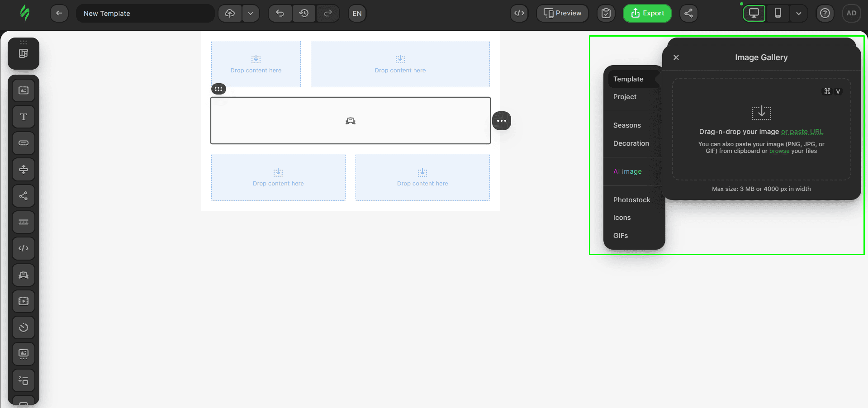
Task: Select the Image block in sidebar
Action: [x=24, y=90]
